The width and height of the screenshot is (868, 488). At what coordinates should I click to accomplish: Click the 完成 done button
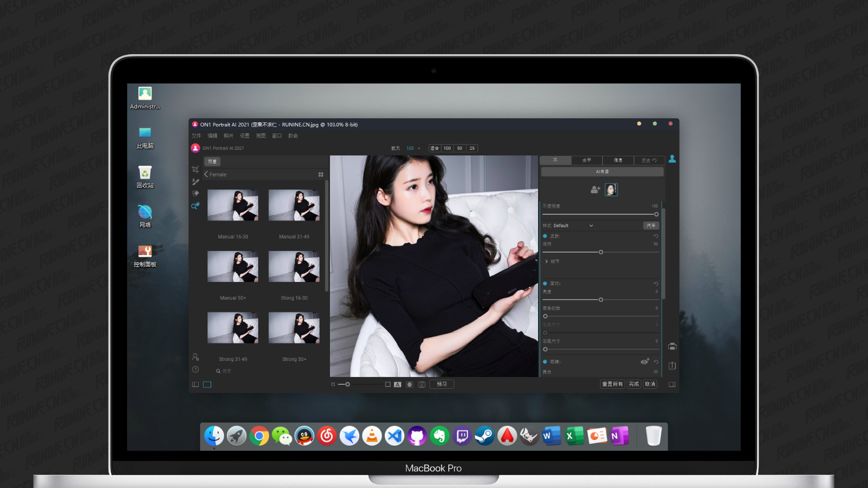[634, 384]
